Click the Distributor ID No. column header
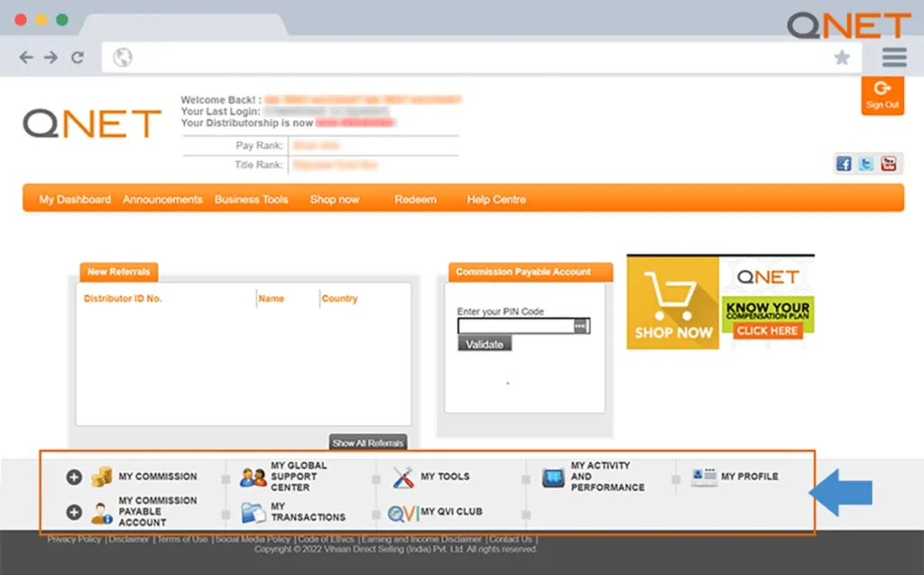The width and height of the screenshot is (924, 575). point(123,299)
